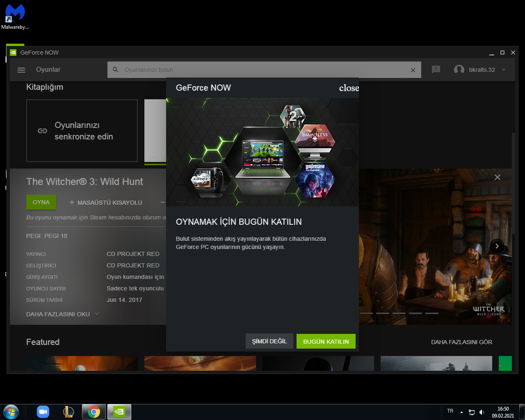Clear the search field with its X

(413, 70)
